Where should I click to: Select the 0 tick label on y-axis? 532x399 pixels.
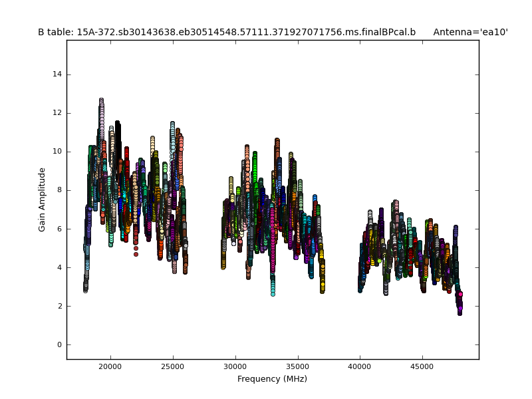(x=60, y=344)
